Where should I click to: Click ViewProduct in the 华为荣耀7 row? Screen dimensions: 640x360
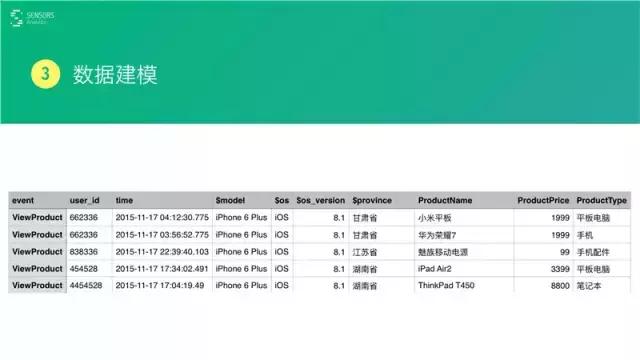37,235
